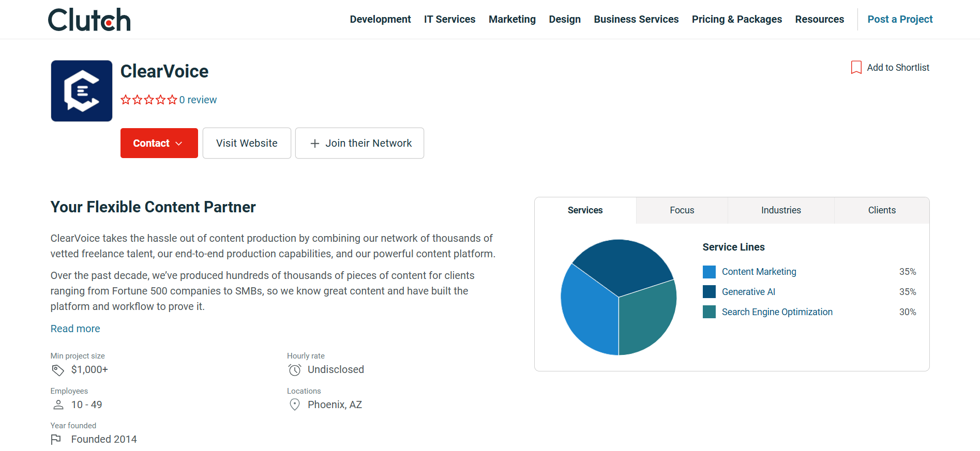Click the star rating icons
Screen dimensions: 980x451
pyautogui.click(x=148, y=100)
